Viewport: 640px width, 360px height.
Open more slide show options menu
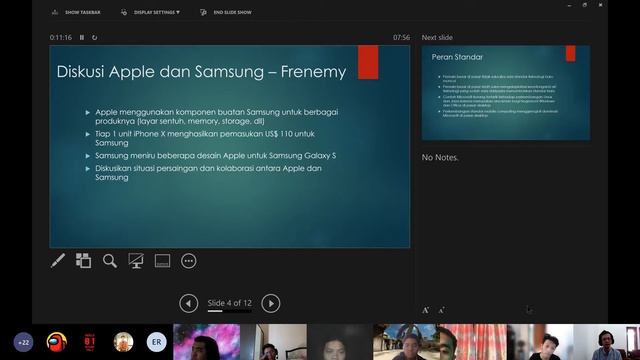point(189,261)
